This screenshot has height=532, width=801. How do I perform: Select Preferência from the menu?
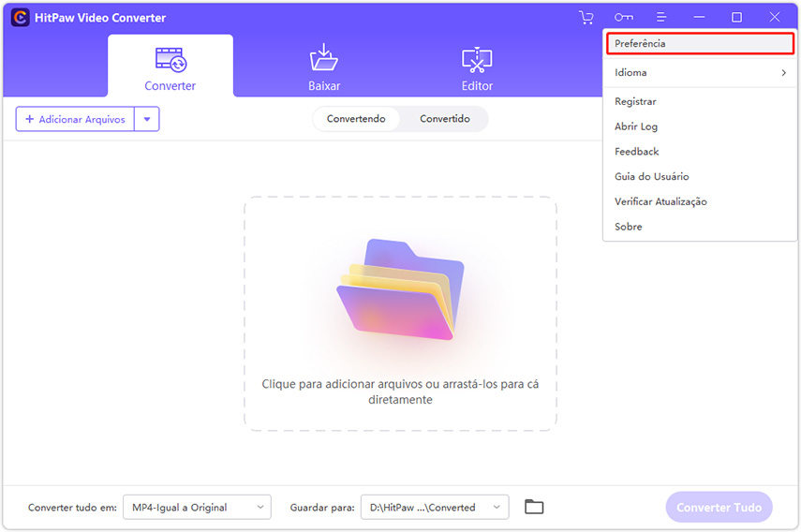pos(700,43)
